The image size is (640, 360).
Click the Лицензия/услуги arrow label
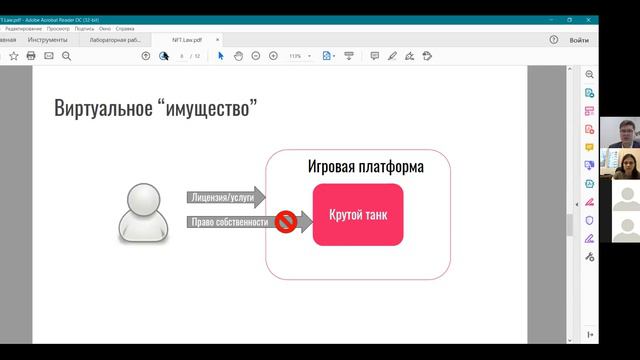click(223, 198)
